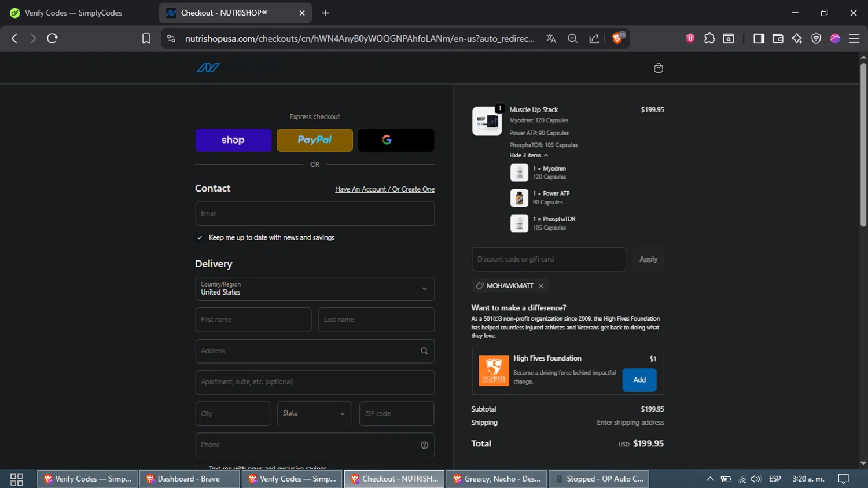The width and height of the screenshot is (868, 488).
Task: Click the Discount code or gift card field
Action: click(x=549, y=259)
